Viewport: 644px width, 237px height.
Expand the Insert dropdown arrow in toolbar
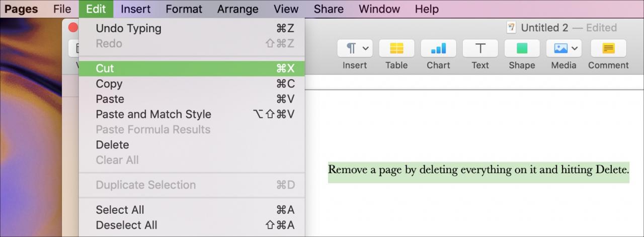pos(366,48)
